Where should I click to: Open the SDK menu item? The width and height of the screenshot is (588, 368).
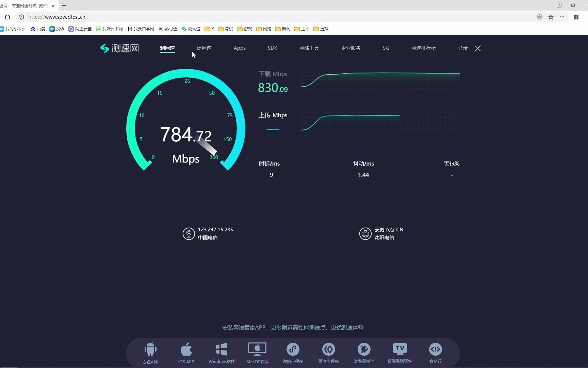tap(272, 48)
